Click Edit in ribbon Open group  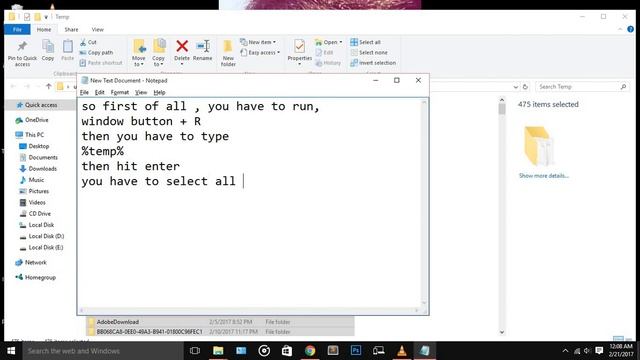click(x=324, y=52)
